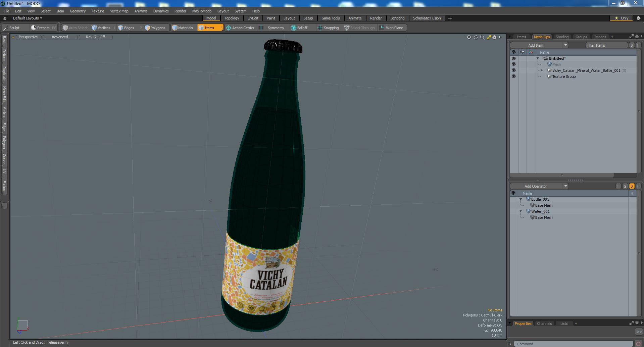Open the Perspective view type dropdown
Image resolution: width=644 pixels, height=347 pixels.
point(28,37)
